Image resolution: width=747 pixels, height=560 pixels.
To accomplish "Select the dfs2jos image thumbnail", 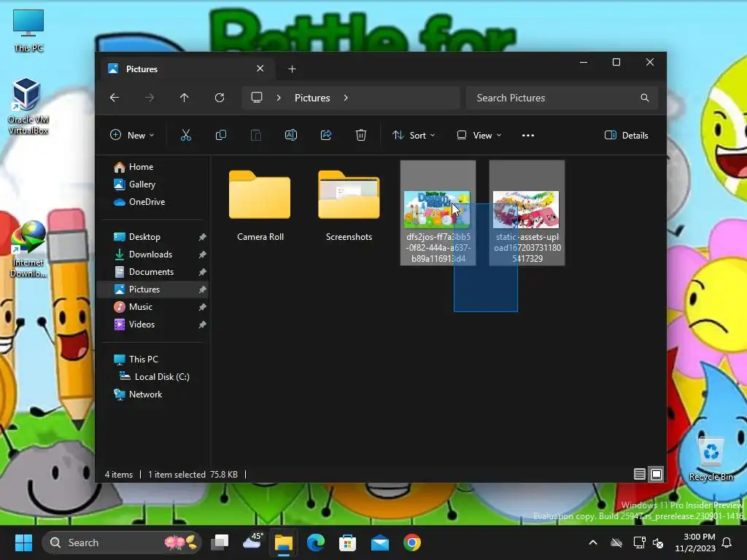I will pos(437,209).
